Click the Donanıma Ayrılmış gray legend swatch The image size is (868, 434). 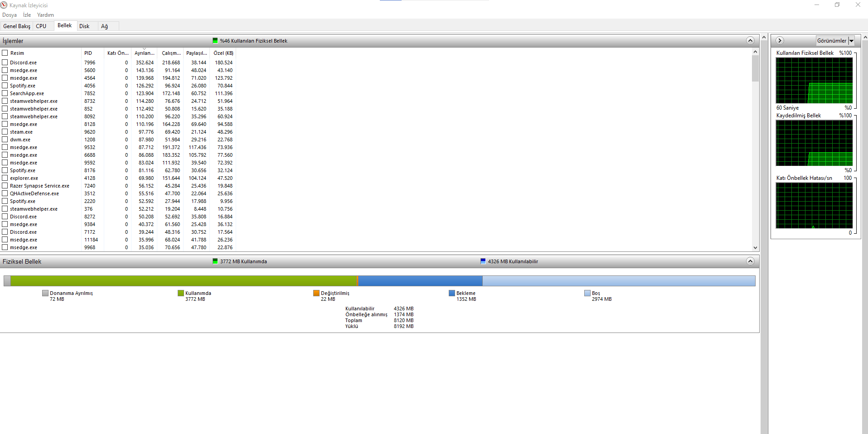pyautogui.click(x=45, y=293)
